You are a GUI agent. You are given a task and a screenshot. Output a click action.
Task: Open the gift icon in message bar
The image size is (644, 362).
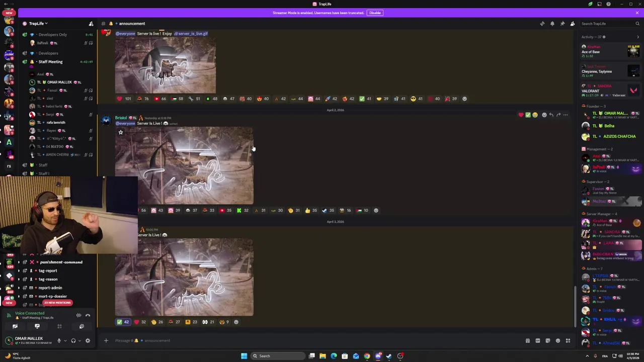tap(527, 341)
